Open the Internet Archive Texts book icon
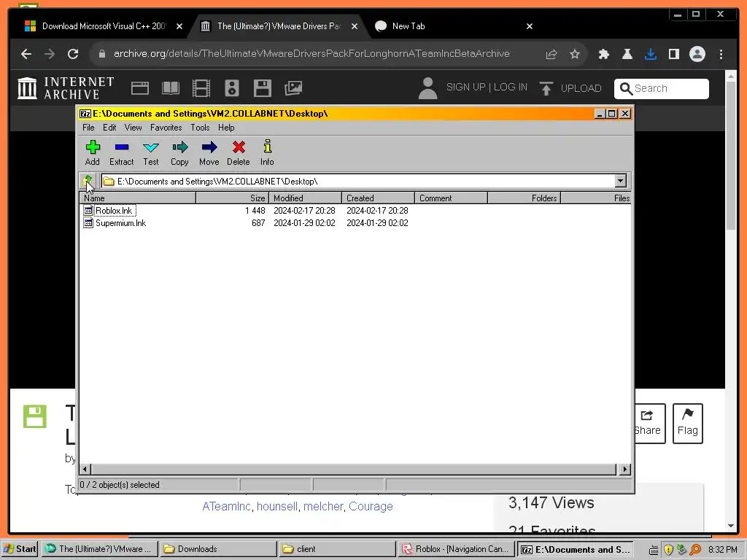Viewport: 747px width, 560px height. pyautogui.click(x=171, y=88)
